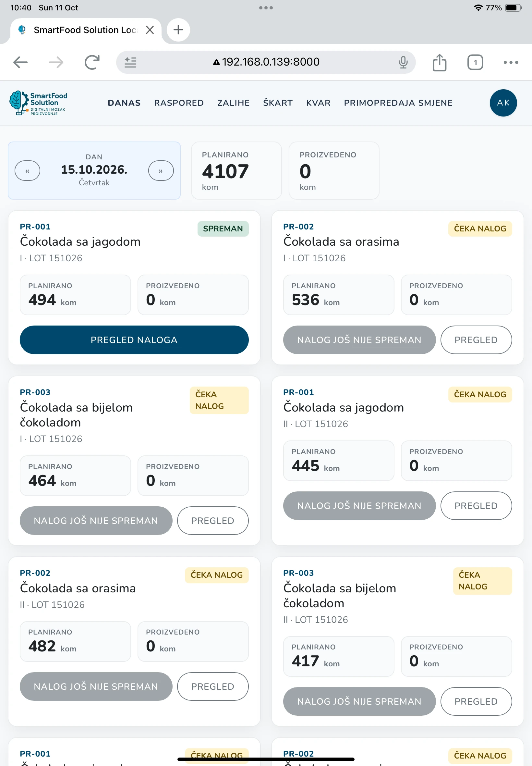Open the KVAR tab
The image size is (532, 766).
(318, 103)
